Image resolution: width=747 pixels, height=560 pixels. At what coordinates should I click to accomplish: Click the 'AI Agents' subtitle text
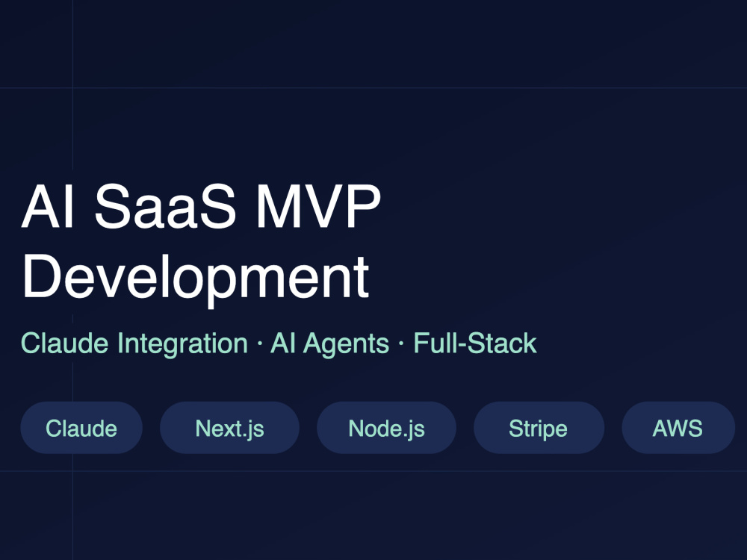(x=329, y=343)
